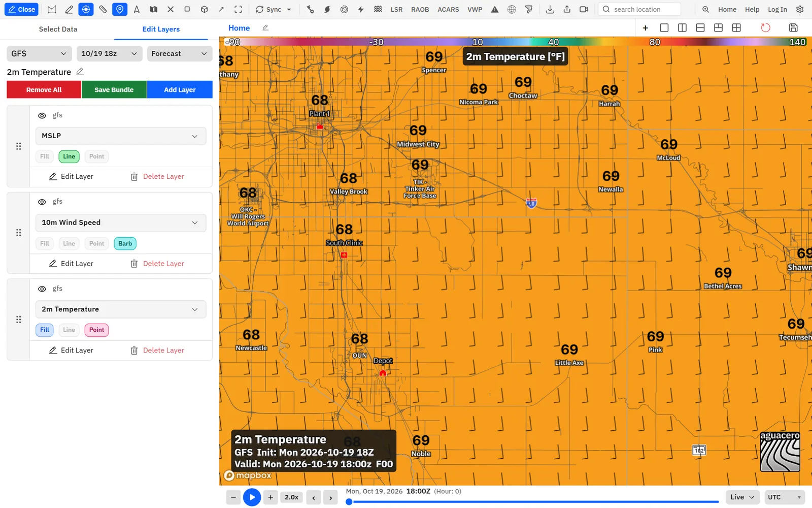Open the settings gear icon
Image resolution: width=812 pixels, height=508 pixels.
[x=800, y=9]
